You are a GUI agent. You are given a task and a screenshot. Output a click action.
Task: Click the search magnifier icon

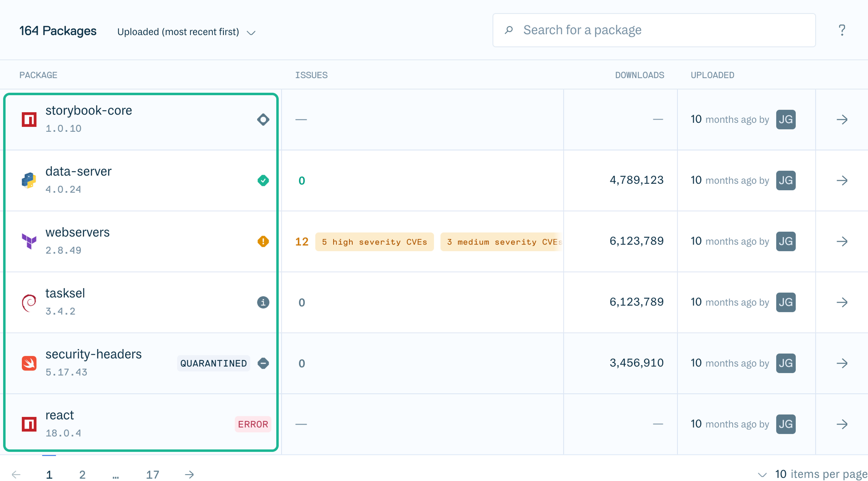[509, 30]
